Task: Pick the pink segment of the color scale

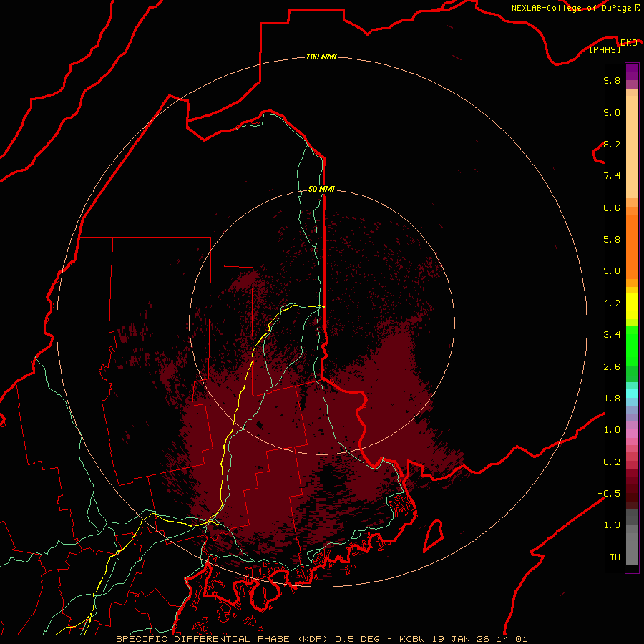Action: pyautogui.click(x=632, y=434)
